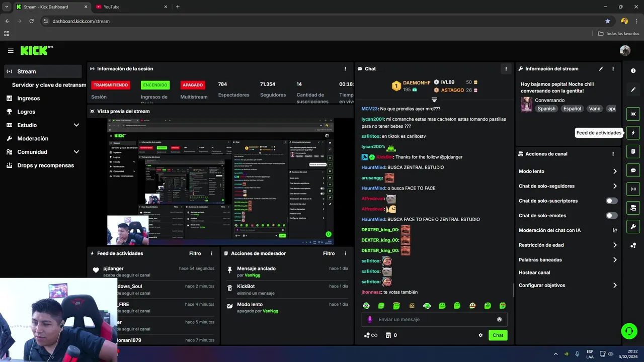Viewport: 644px width, 362px height.
Task: Enable Chat de solo-suscriptores toggle
Action: pyautogui.click(x=611, y=201)
